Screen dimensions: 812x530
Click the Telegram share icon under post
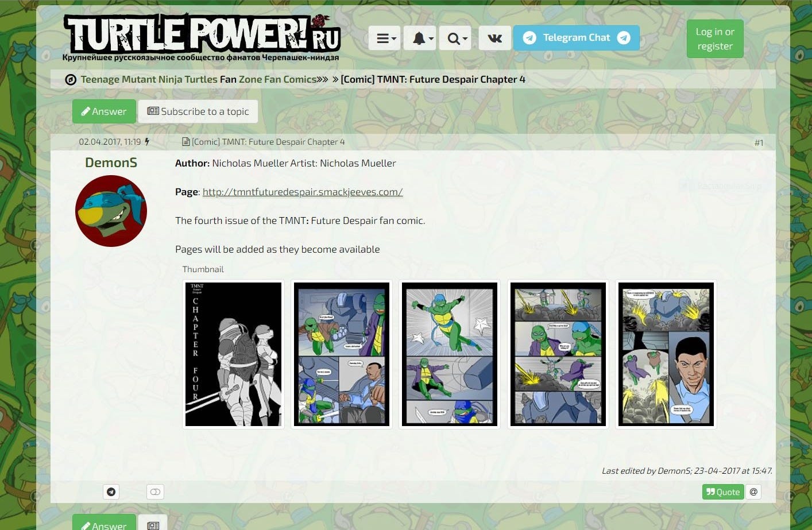pos(111,492)
